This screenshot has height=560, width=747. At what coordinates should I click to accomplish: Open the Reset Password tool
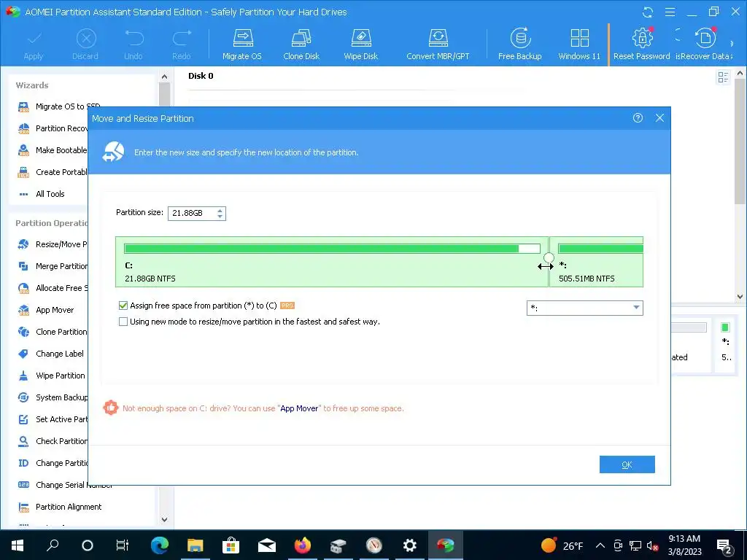pos(642,44)
